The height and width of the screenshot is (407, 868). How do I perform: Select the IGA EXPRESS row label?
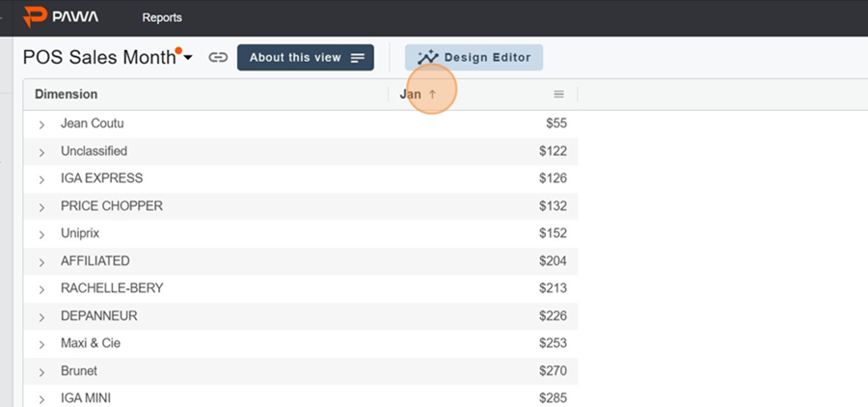(102, 178)
